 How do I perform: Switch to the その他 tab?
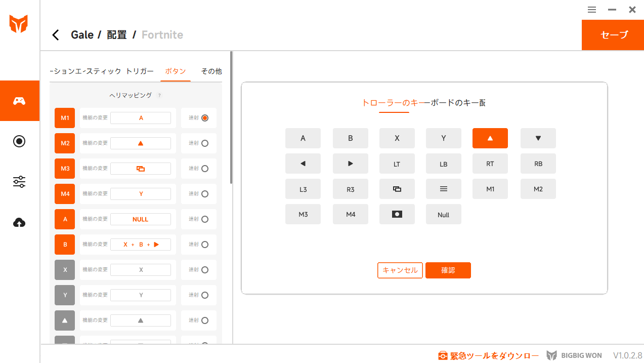211,71
